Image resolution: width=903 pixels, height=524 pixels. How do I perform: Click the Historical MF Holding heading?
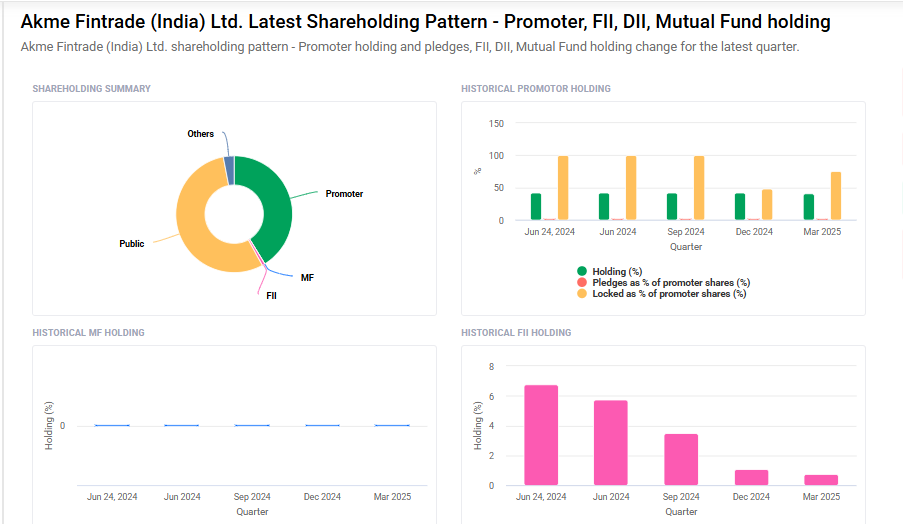point(88,333)
